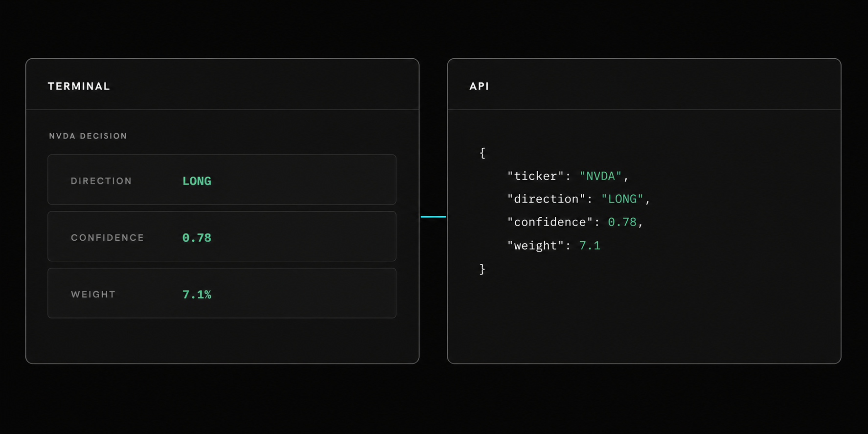Click the "direction" JSON key
Screen dimensions: 868x434
(547, 199)
